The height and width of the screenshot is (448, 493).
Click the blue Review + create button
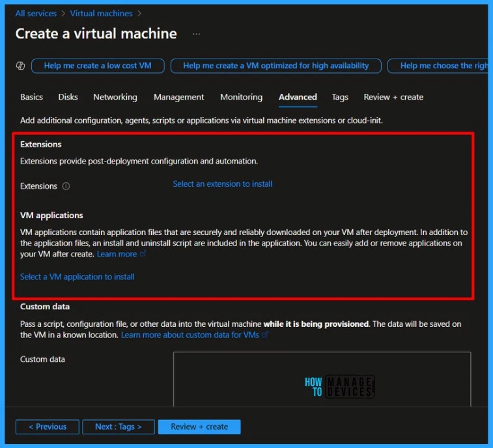click(199, 427)
